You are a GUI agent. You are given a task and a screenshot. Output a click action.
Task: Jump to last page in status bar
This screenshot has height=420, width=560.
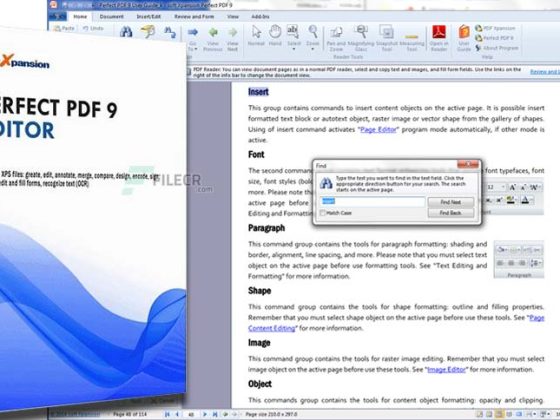point(215,414)
